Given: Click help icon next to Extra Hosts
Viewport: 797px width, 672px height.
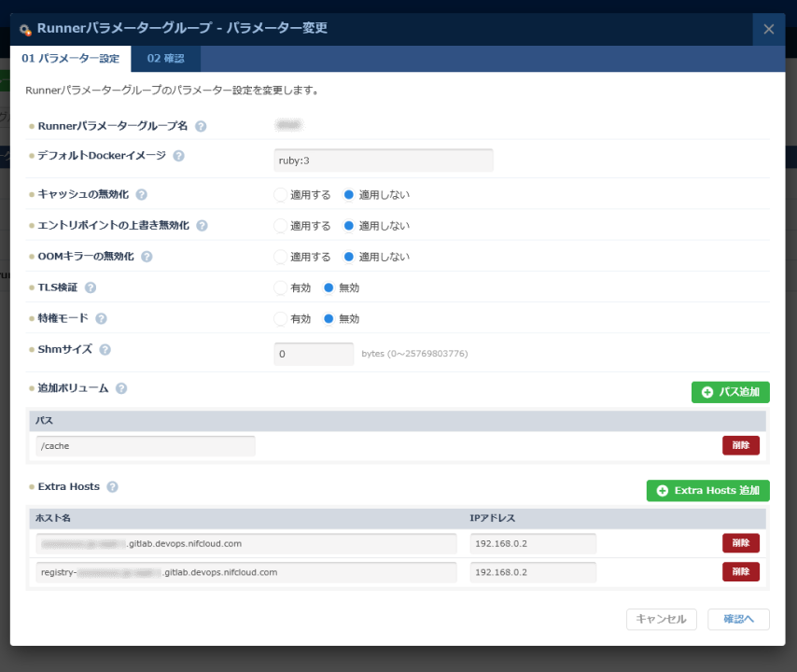Looking at the screenshot, I should click(x=113, y=487).
